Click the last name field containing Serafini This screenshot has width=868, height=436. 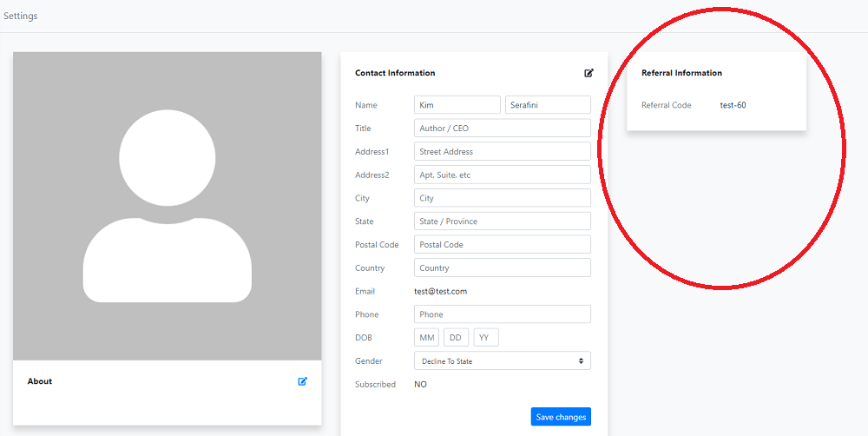click(x=548, y=105)
